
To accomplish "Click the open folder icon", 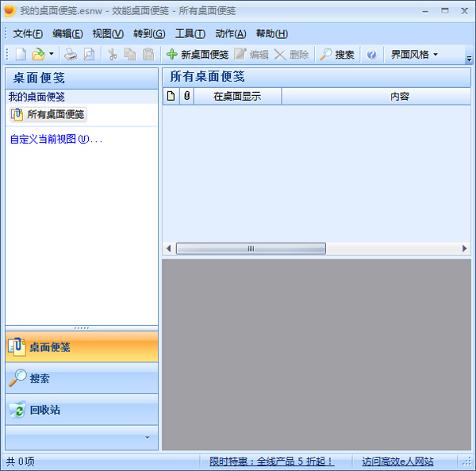I will click(37, 55).
